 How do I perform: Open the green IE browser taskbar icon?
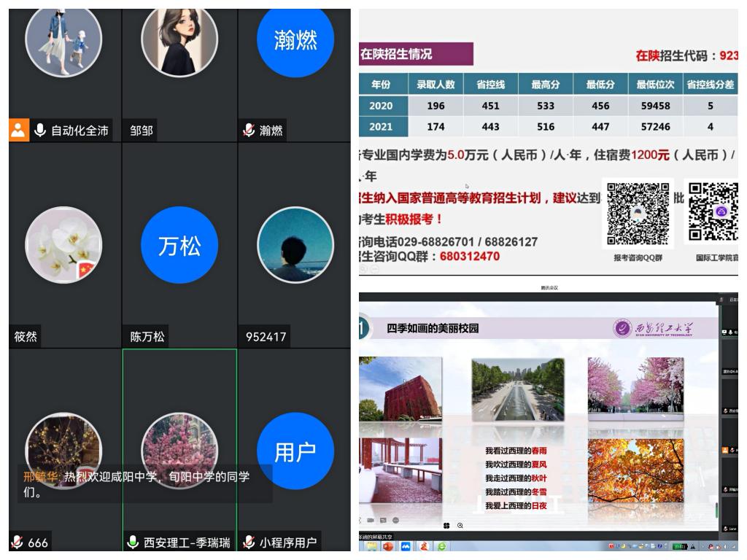(441, 546)
